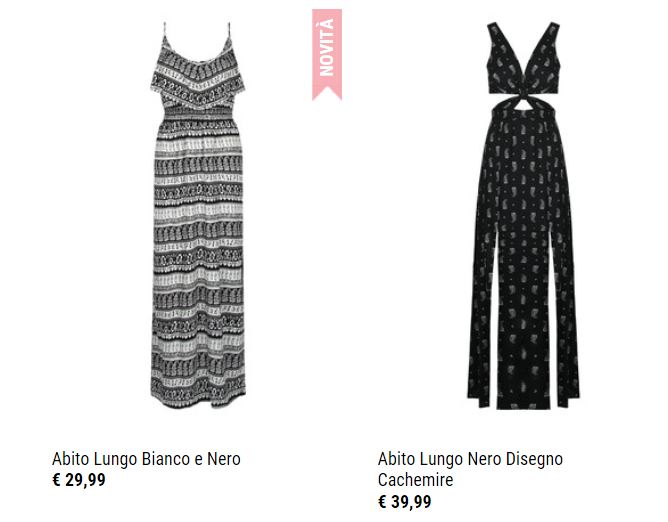Open the black and white maxi dress image

198,215
